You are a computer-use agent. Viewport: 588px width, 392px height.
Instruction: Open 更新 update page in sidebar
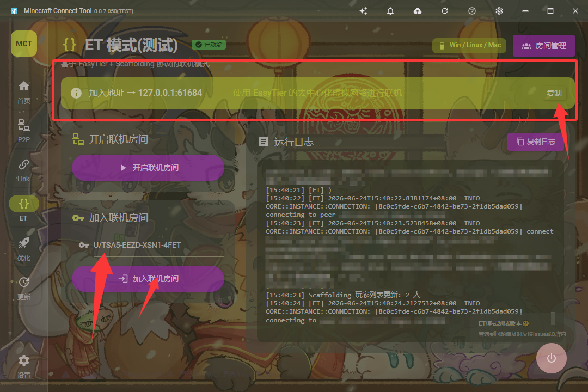[23, 289]
